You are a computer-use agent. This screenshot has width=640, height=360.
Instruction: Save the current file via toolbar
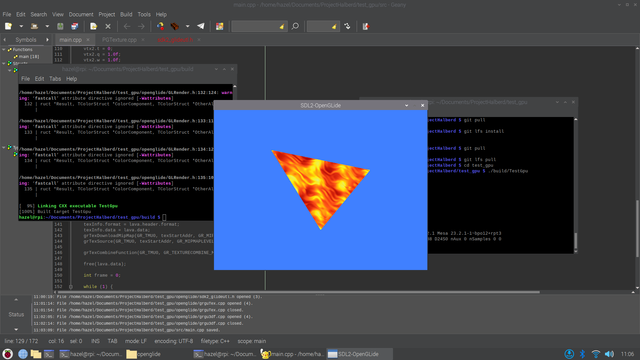60,26
